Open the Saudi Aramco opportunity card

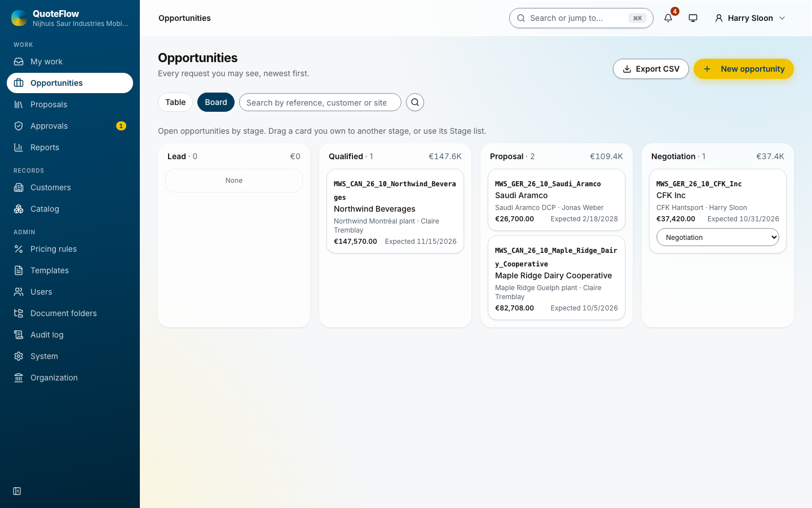click(x=557, y=200)
